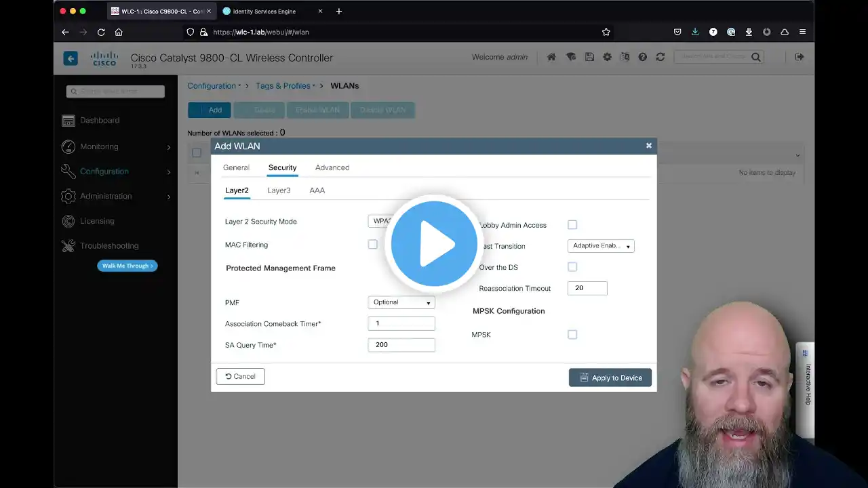Click the logout icon in Cisco header

coord(800,58)
